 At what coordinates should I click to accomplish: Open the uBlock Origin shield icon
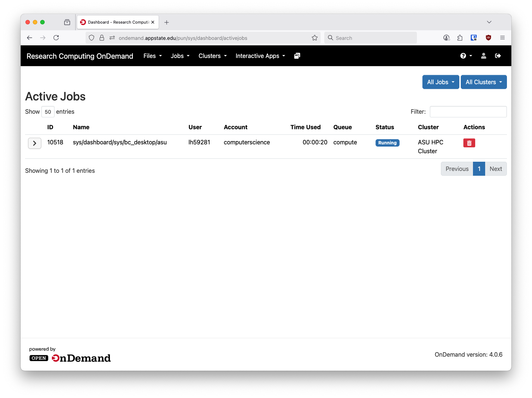[x=488, y=38]
